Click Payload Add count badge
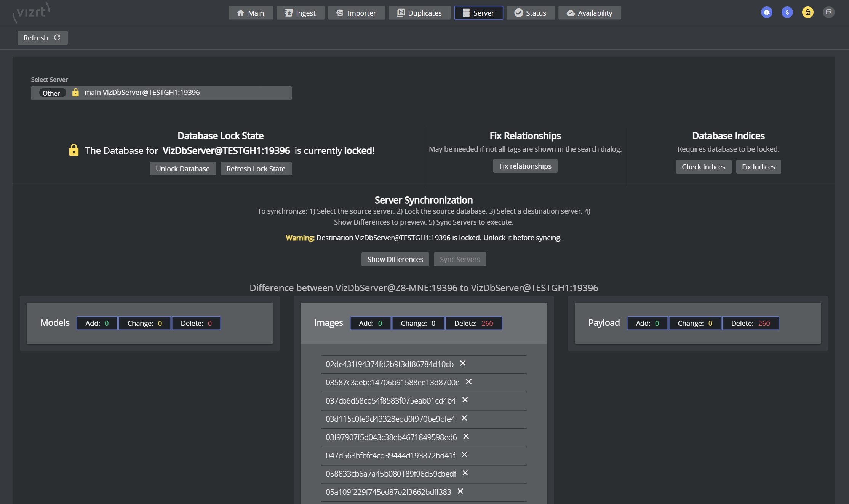Screen dimensions: 849x504 (648, 323)
